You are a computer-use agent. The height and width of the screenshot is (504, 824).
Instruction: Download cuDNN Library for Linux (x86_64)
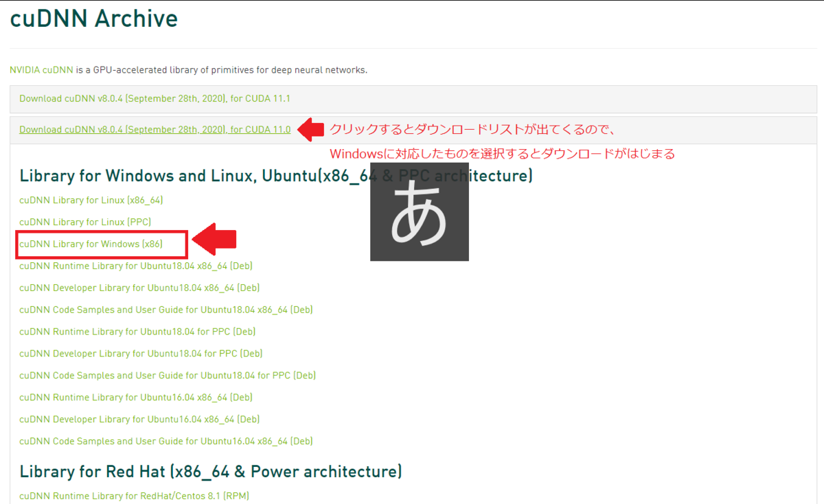91,200
